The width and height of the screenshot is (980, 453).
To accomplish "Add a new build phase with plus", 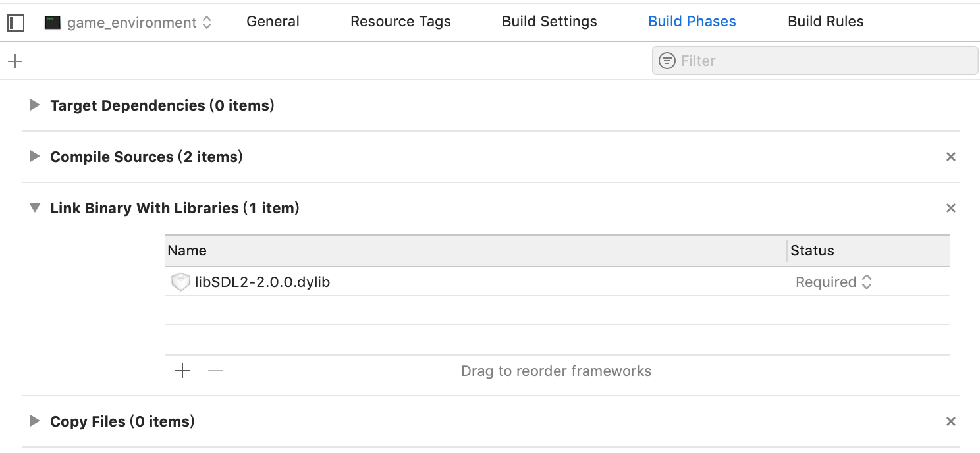I will click(x=14, y=61).
